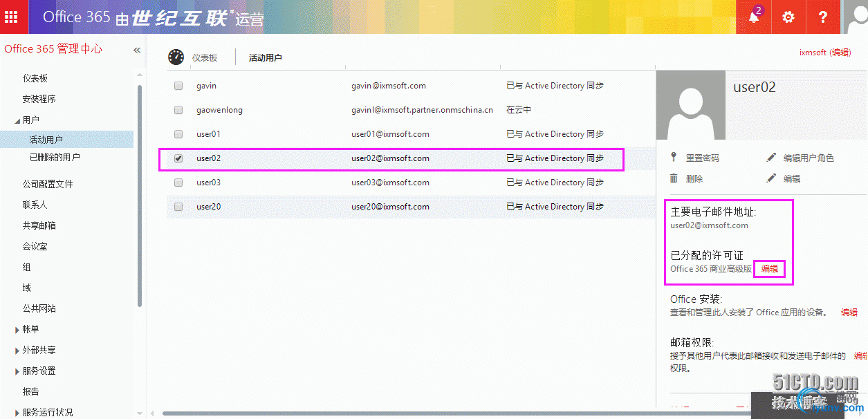Open 联系人 navigation item

[x=35, y=205]
